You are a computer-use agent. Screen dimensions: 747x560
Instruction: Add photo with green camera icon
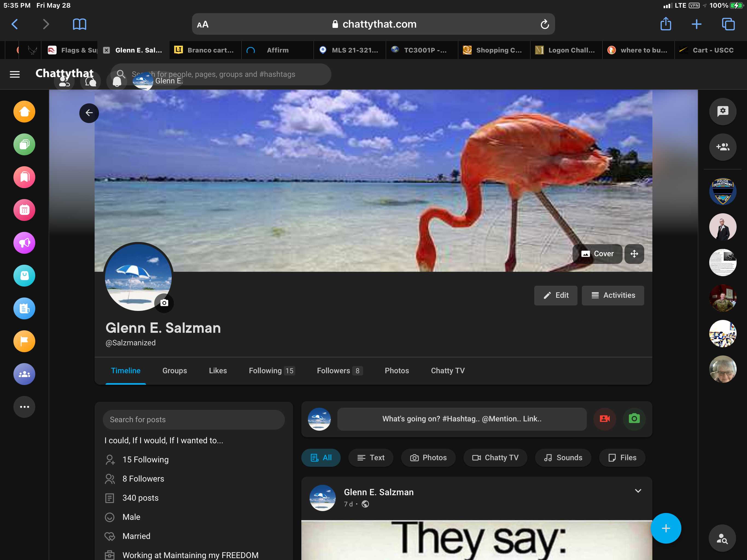[x=634, y=419]
